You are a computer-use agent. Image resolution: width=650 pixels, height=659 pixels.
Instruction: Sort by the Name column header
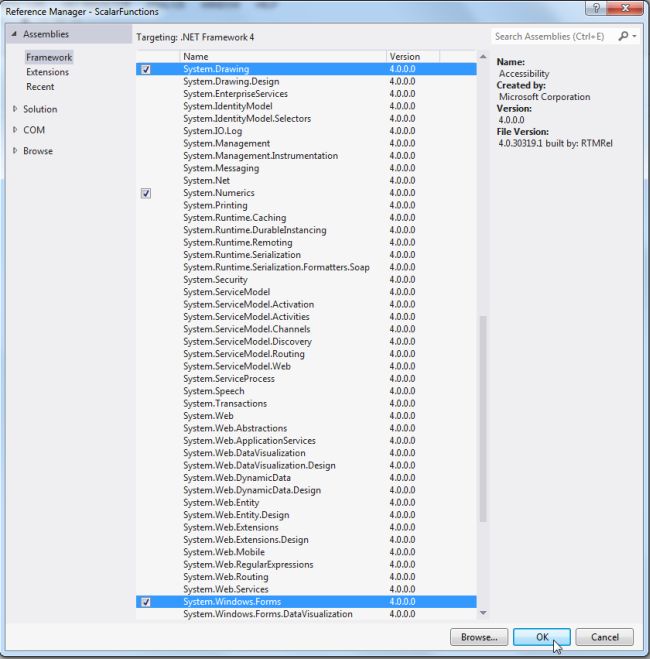(x=283, y=56)
